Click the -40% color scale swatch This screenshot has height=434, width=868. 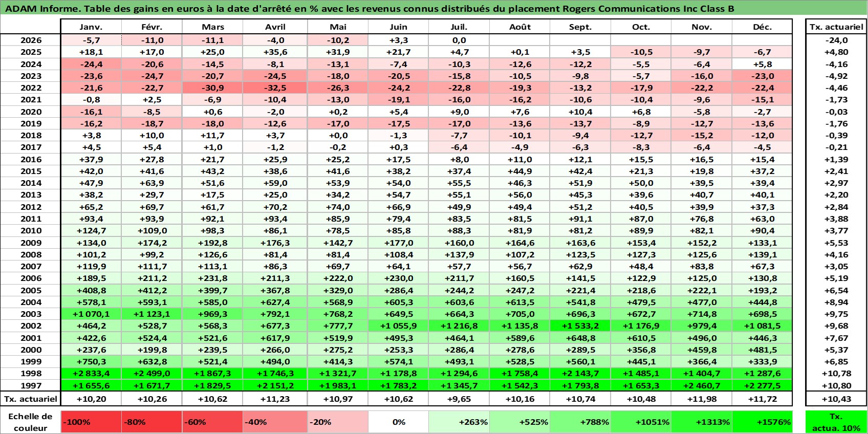(x=275, y=422)
